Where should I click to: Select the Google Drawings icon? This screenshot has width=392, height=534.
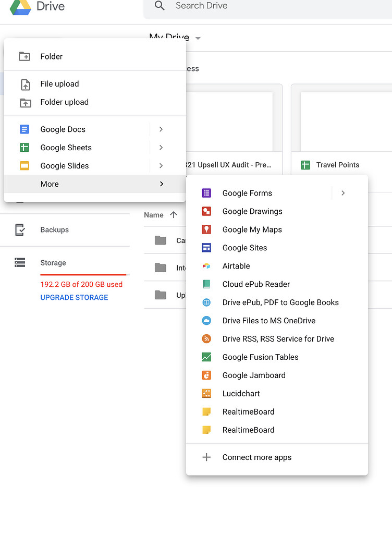pyautogui.click(x=206, y=211)
